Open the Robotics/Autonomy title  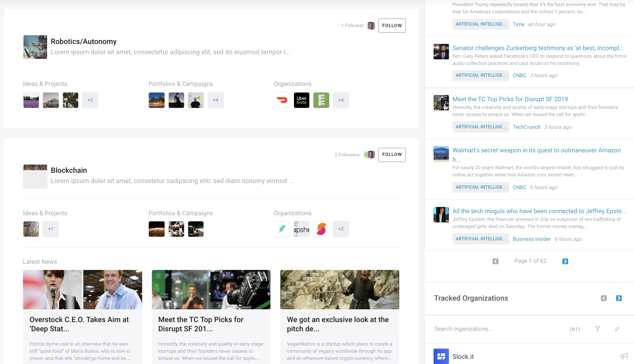pos(84,41)
